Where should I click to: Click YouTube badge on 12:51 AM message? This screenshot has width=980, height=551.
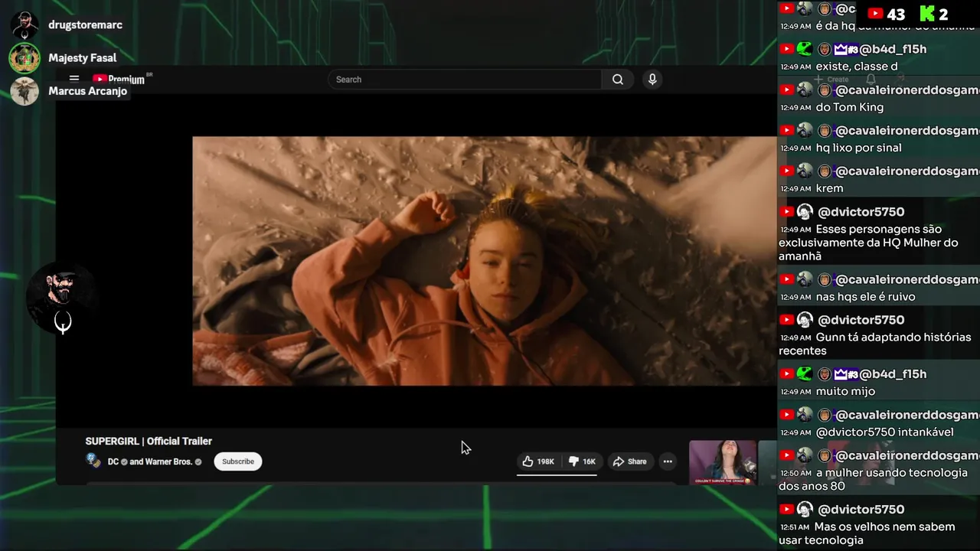(786, 509)
